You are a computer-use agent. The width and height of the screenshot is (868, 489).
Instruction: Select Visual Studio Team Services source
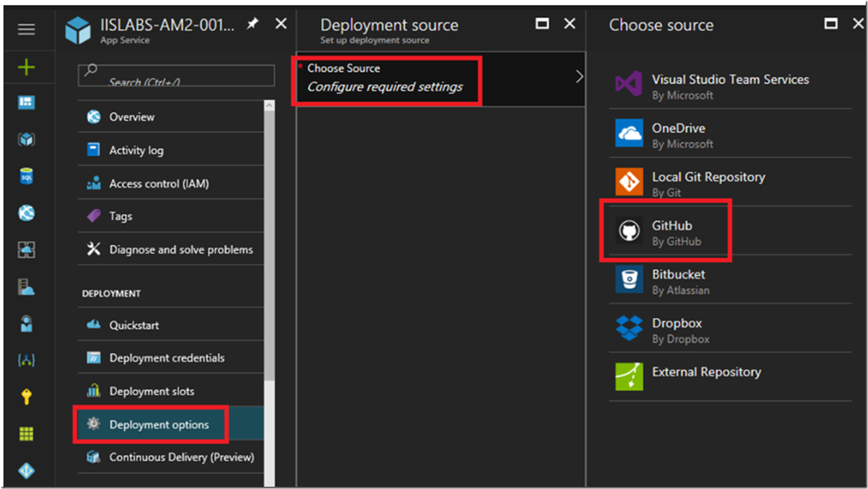coord(730,85)
